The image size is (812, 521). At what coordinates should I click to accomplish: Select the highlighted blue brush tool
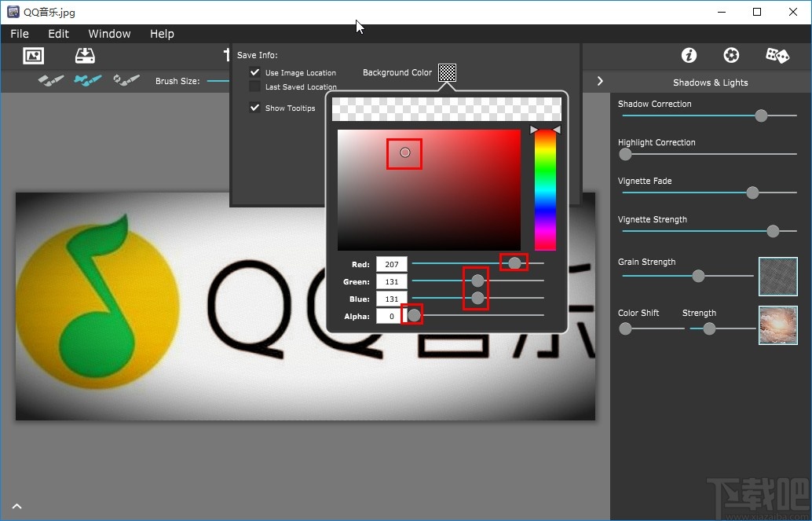(87, 80)
